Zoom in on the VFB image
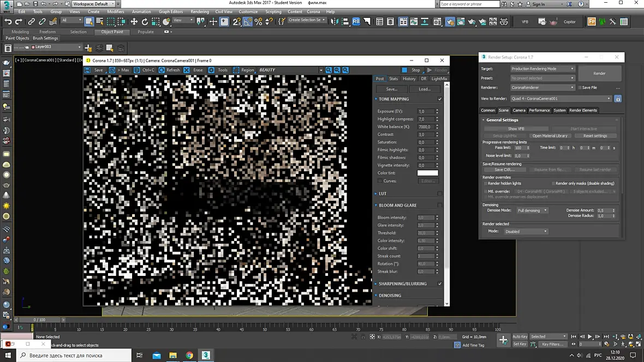This screenshot has width=644, height=362. pos(329,70)
